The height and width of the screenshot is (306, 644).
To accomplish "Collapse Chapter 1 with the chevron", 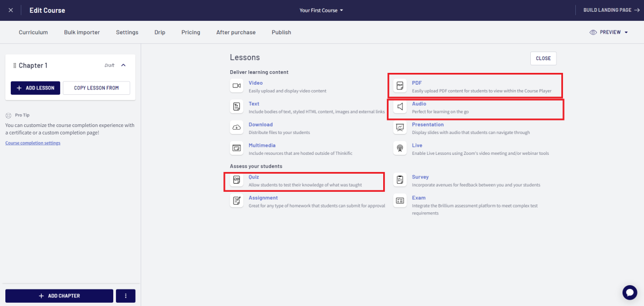I will [123, 65].
